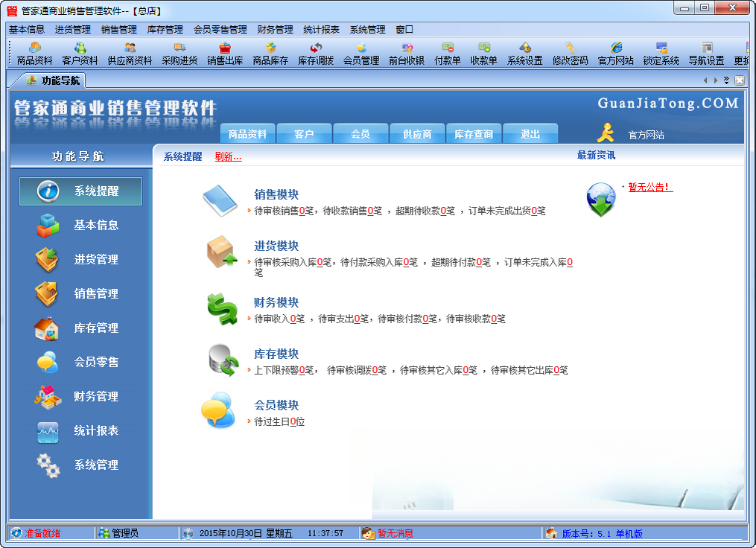Image resolution: width=756 pixels, height=548 pixels.
Task: Visit 官方网站 via toolbar icon
Action: [x=616, y=54]
